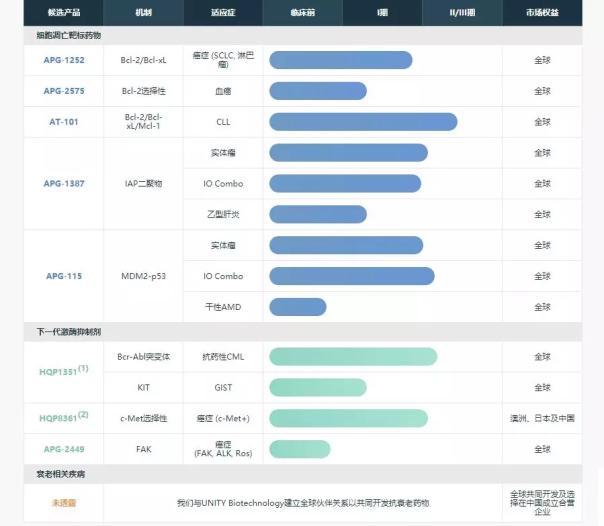Click the orange 未透露 product label
The width and height of the screenshot is (604, 526).
[64, 503]
